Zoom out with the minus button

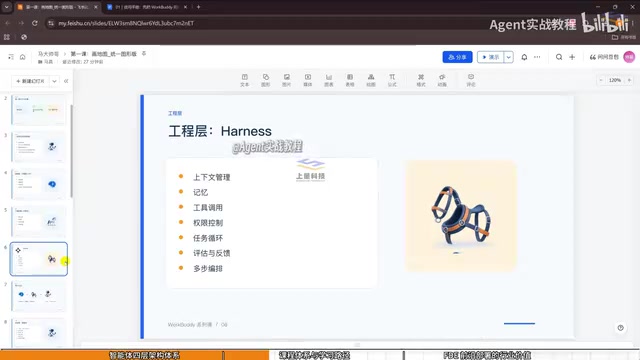(600, 80)
